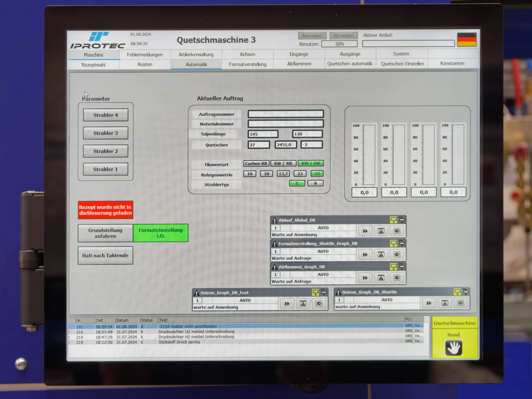This screenshot has width=532, height=399.
Task: Open the Konstanten sub-tab
Action: (452, 63)
